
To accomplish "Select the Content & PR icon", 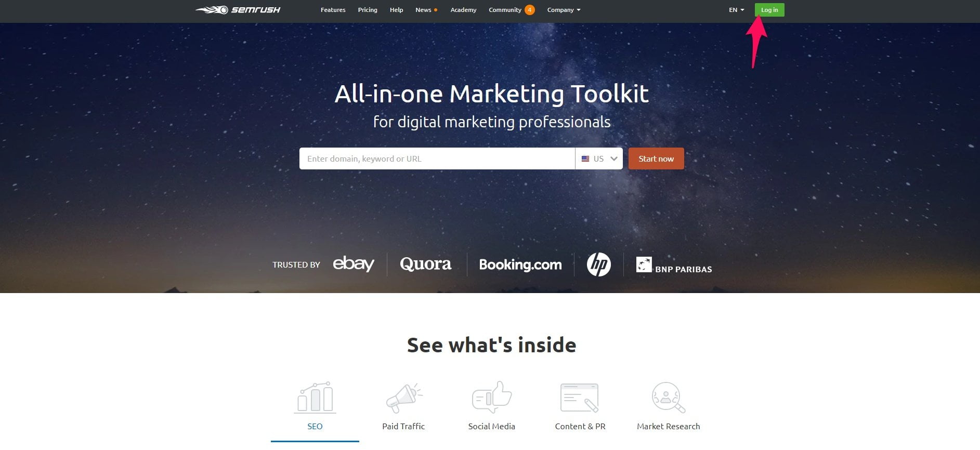I will click(580, 398).
